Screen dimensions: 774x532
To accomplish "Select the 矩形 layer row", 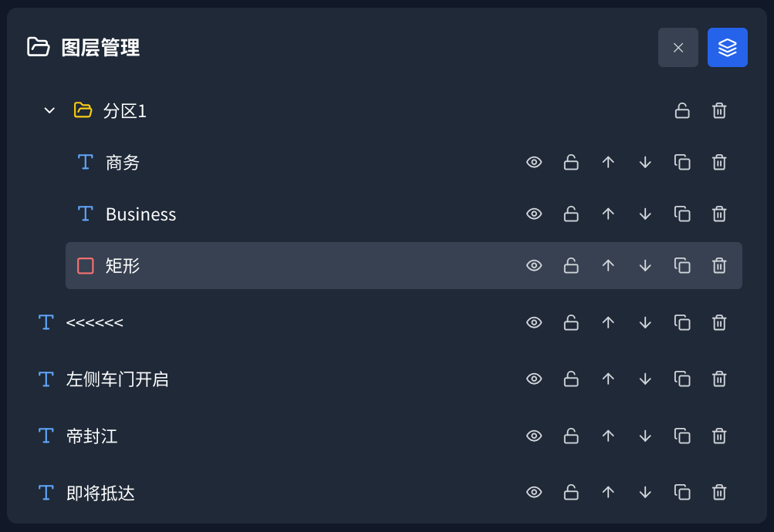I will point(309,265).
